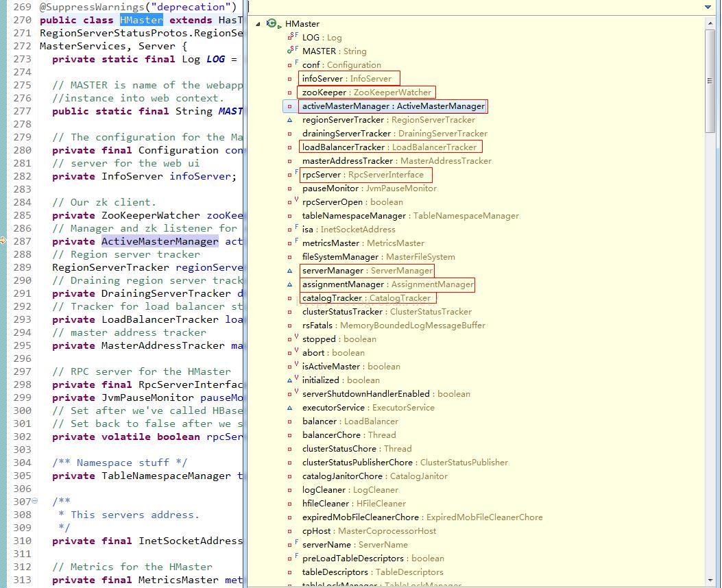Click the volatile field icon beside rpcServerOpen
The image size is (722, 588).
click(x=292, y=201)
